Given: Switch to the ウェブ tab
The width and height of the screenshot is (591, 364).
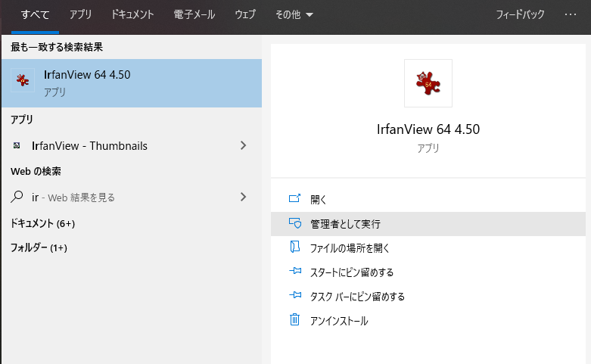Looking at the screenshot, I should pos(245,14).
